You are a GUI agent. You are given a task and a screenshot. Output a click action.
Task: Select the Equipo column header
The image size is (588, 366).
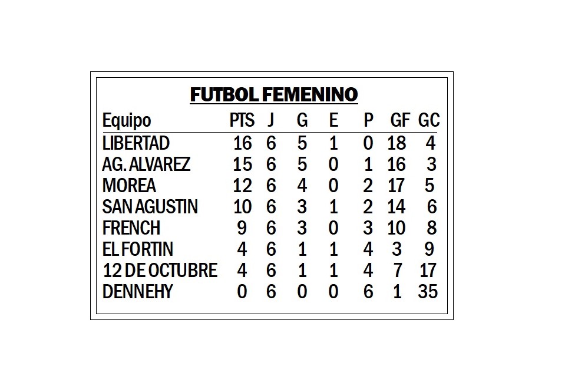(126, 120)
